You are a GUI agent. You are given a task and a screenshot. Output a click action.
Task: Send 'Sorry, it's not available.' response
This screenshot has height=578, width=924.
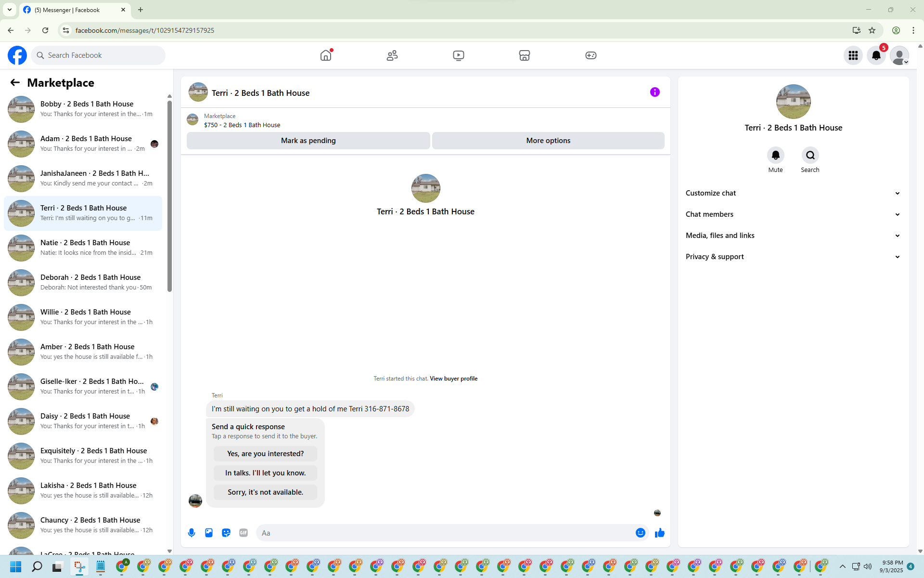[x=265, y=492]
